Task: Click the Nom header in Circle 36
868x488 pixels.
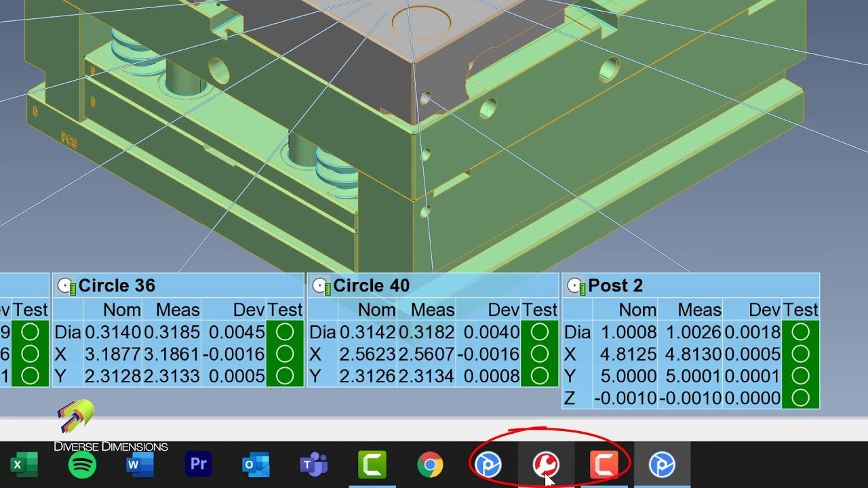Action: click(x=122, y=310)
